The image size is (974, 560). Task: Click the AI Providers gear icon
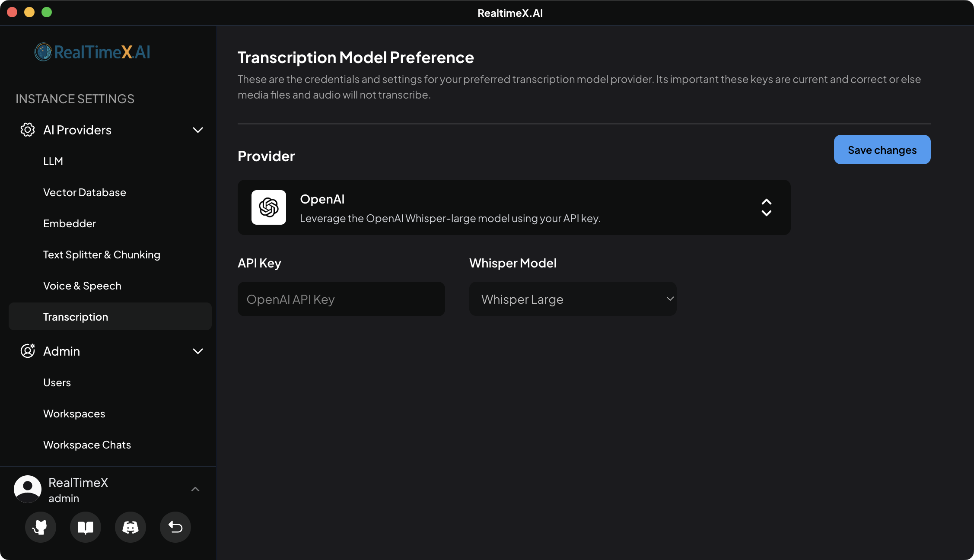(27, 130)
